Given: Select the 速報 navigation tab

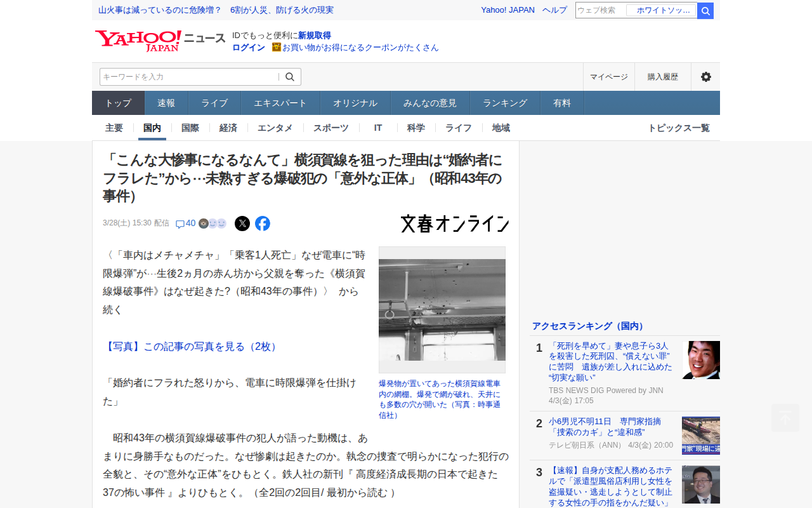Looking at the screenshot, I should [x=166, y=103].
